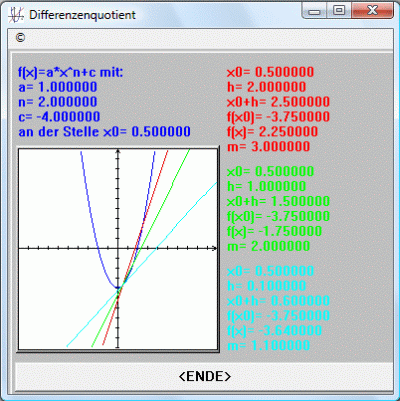The image size is (400, 401).
Task: Select the cyan value 'f(x0)= -3.750000'
Action: pyautogui.click(x=278, y=316)
